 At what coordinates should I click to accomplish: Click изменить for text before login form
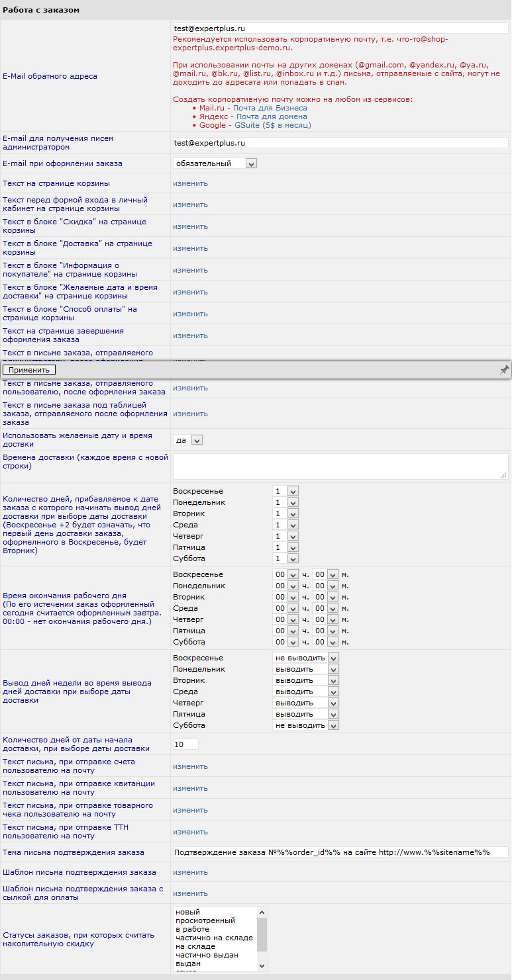coord(190,204)
